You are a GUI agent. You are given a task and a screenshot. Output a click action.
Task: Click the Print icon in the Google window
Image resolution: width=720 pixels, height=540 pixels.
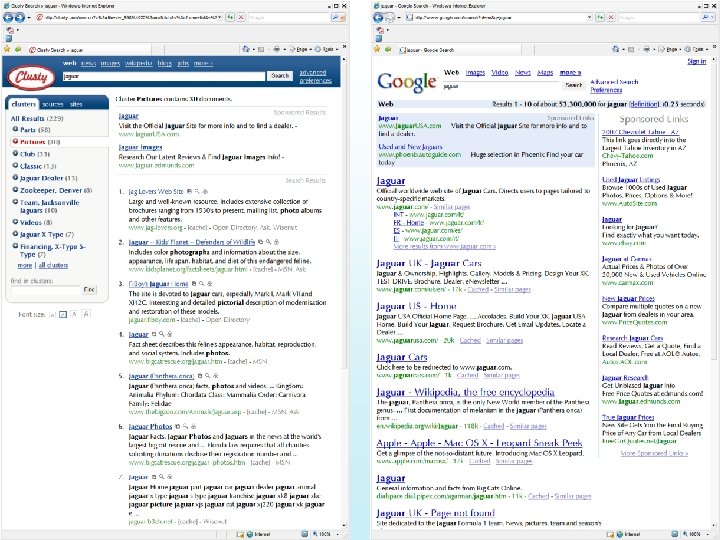[646, 49]
